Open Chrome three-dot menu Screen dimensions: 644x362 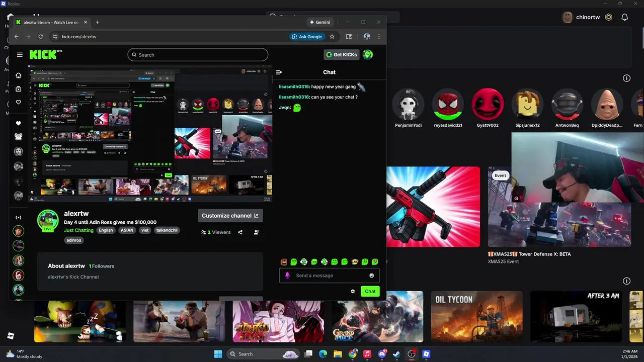[379, 37]
